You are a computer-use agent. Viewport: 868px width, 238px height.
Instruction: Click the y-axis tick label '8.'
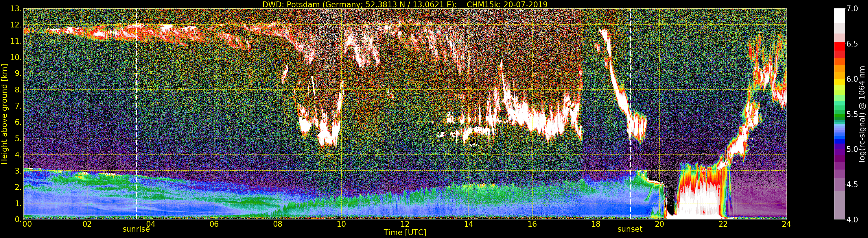pyautogui.click(x=18, y=90)
